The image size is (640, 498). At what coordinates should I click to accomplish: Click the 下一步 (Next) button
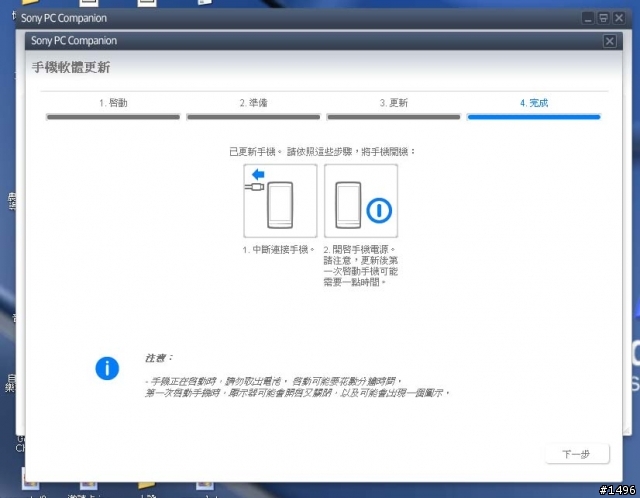click(577, 454)
